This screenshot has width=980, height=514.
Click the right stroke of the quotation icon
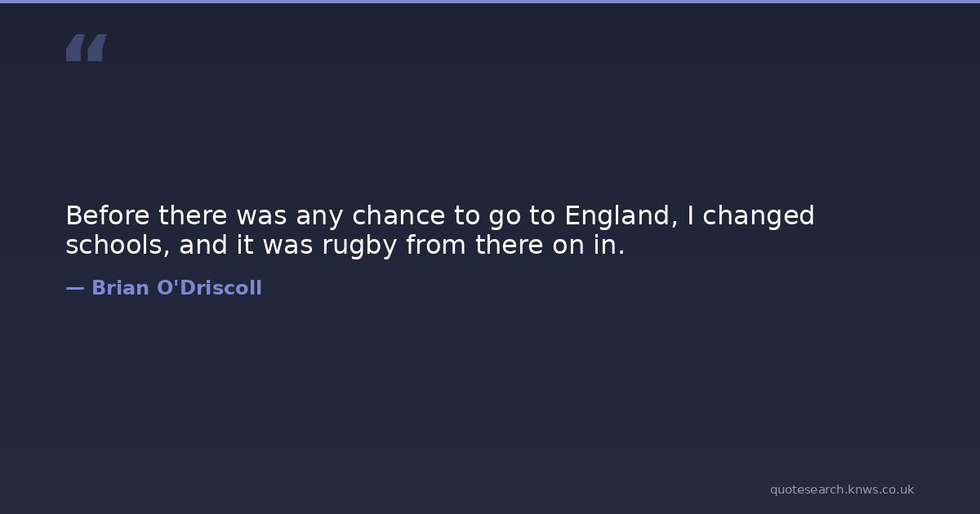[x=96, y=47]
